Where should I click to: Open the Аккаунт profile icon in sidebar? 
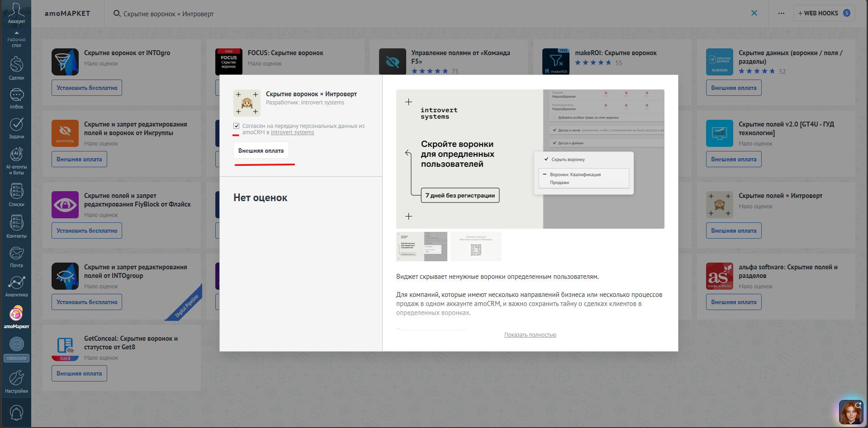(16, 13)
